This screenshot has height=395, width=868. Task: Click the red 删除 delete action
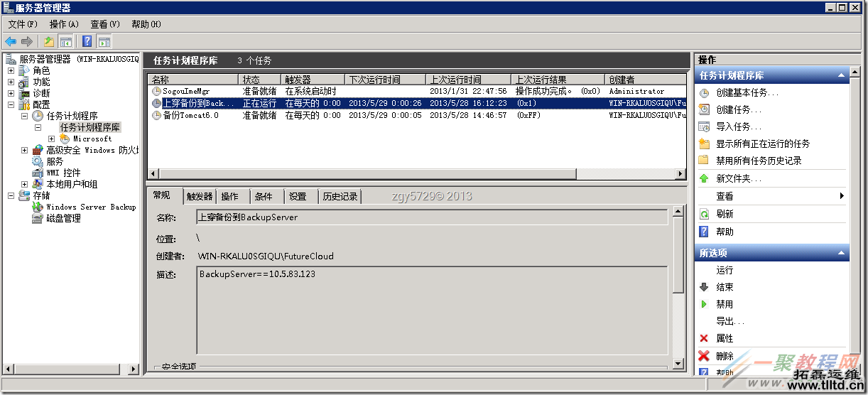tap(725, 356)
